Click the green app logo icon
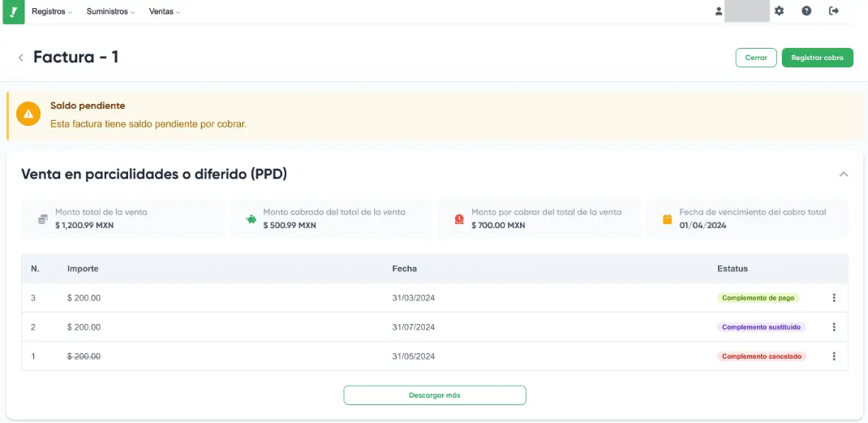The image size is (868, 423). point(14,11)
